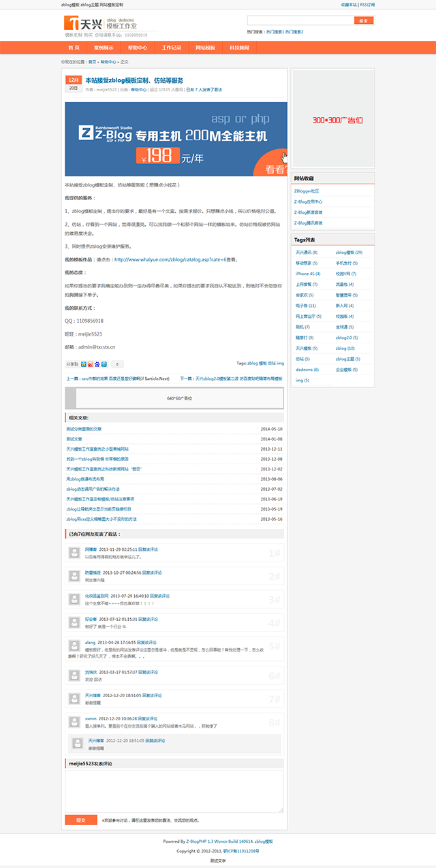Open the ZBlogger社区 sidebar link
The height and width of the screenshot is (868, 436).
pos(307,191)
